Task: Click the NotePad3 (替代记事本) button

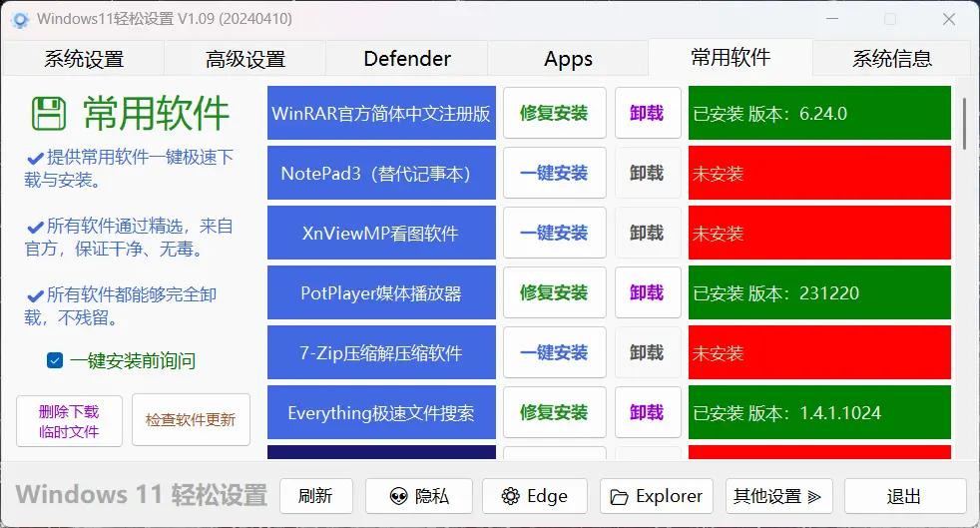Action: coord(381,173)
